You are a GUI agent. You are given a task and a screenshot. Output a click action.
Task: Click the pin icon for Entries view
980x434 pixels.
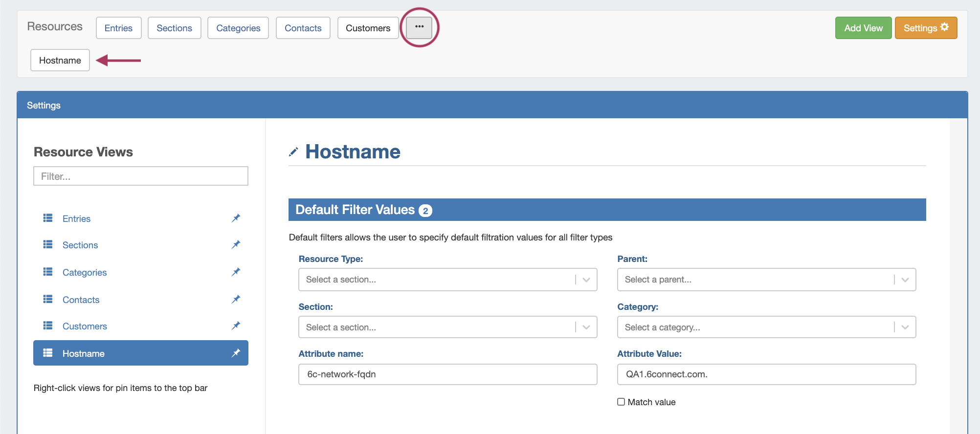tap(236, 218)
